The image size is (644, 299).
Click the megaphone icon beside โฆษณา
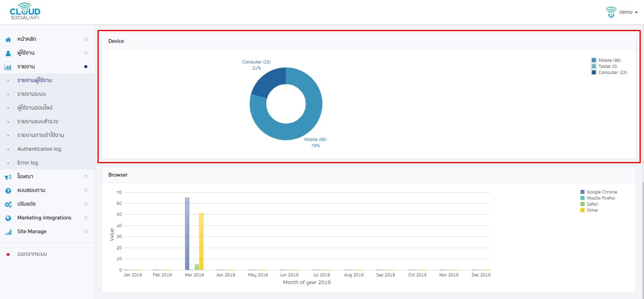(x=8, y=177)
